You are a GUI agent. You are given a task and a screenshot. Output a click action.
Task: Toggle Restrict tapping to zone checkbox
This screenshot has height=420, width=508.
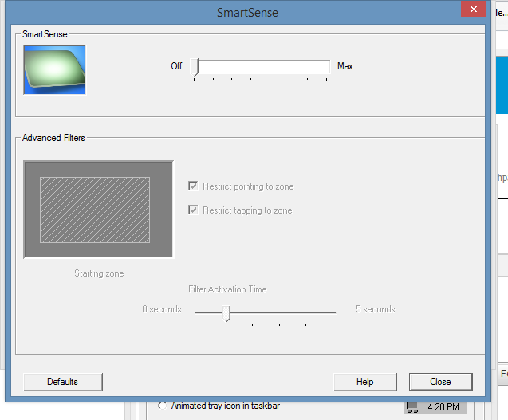point(193,210)
